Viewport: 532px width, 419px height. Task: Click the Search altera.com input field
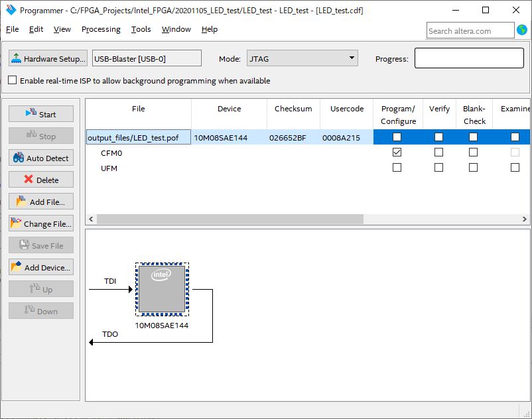(470, 30)
